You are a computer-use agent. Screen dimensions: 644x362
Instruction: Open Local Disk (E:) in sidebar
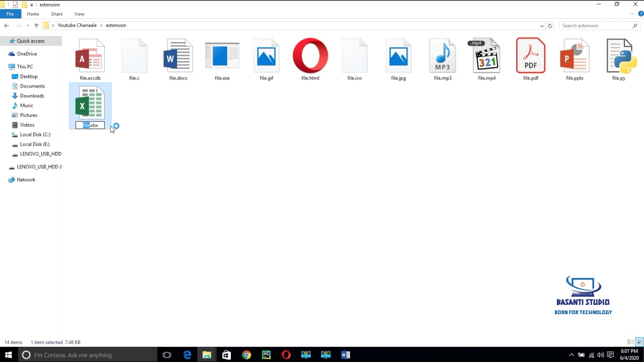tap(34, 144)
